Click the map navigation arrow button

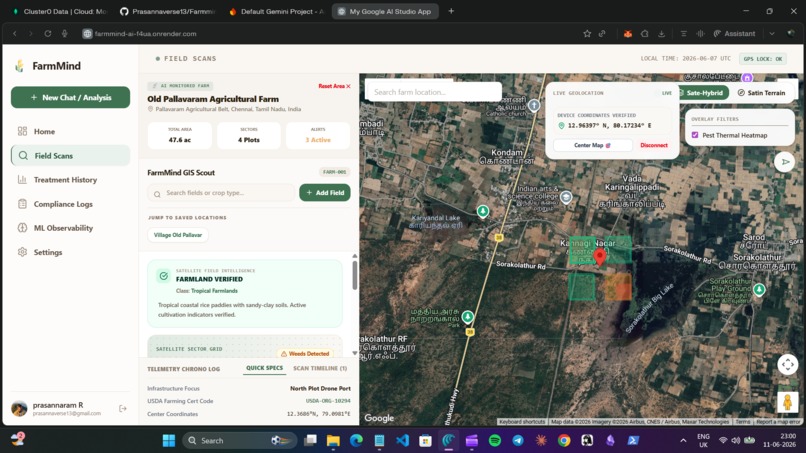785,162
